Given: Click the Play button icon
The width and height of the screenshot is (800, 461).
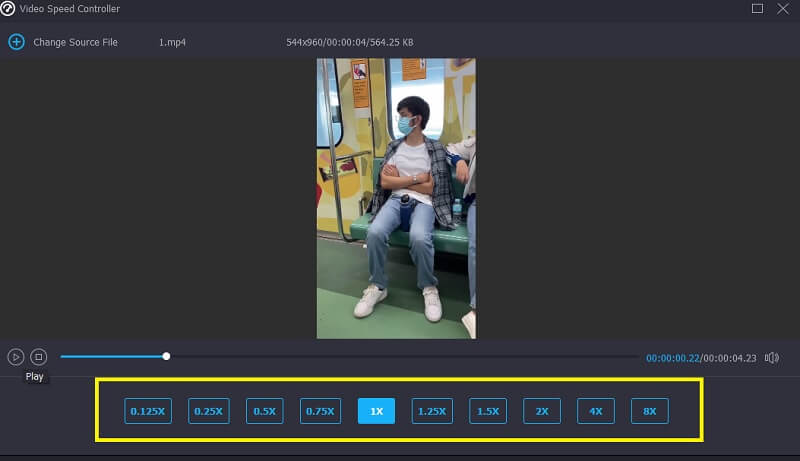Looking at the screenshot, I should tap(16, 356).
